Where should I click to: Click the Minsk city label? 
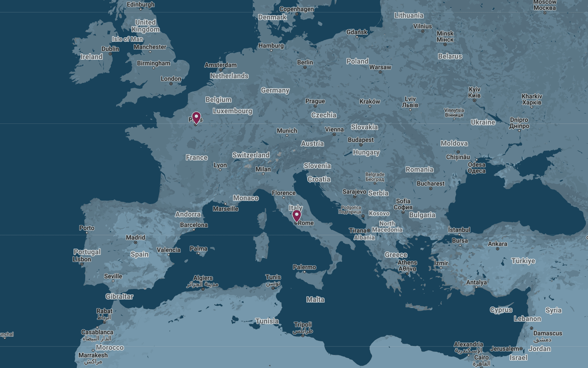(445, 36)
